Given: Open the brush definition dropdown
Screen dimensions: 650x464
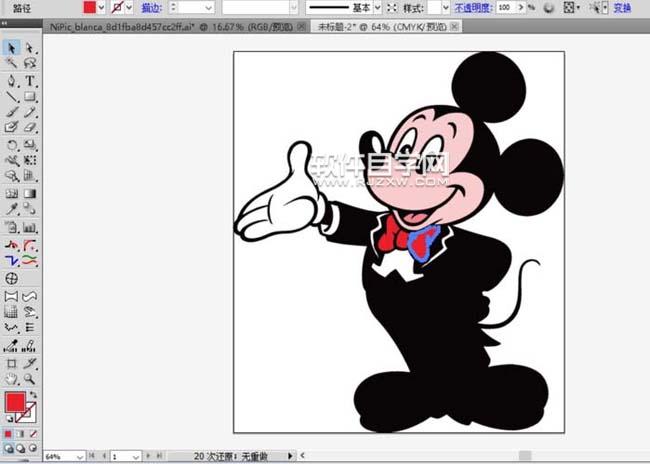Looking at the screenshot, I should click(293, 7).
